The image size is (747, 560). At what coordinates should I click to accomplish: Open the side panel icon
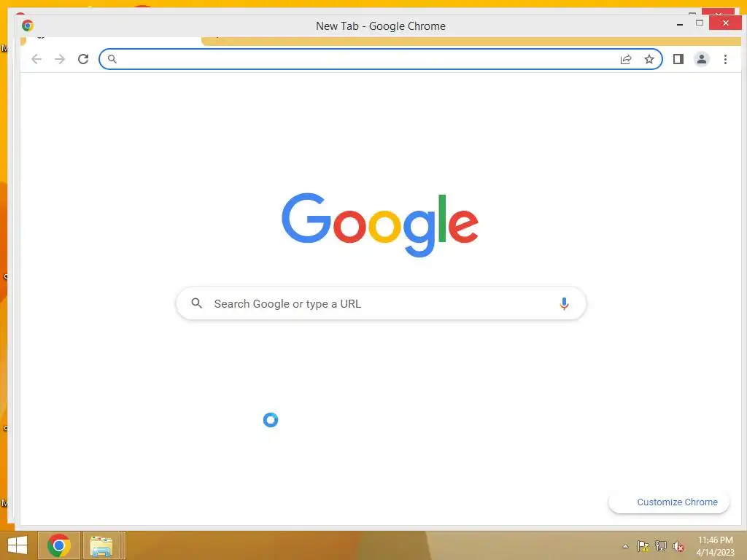point(678,59)
